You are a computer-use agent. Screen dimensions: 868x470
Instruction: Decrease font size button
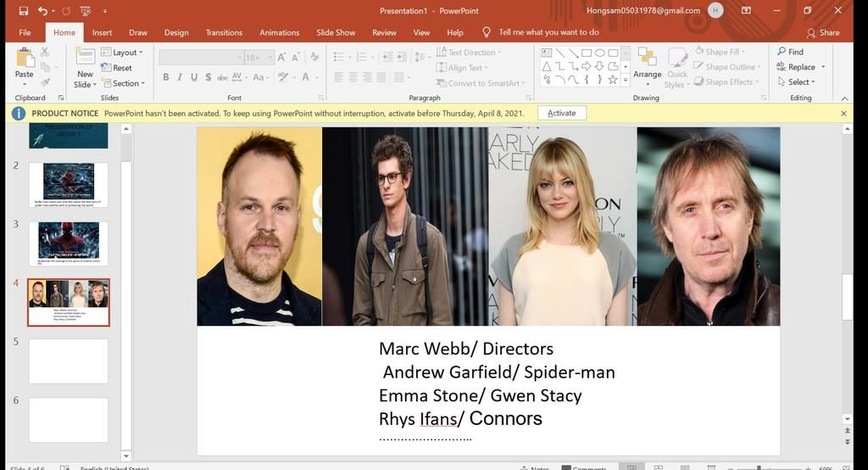point(296,57)
